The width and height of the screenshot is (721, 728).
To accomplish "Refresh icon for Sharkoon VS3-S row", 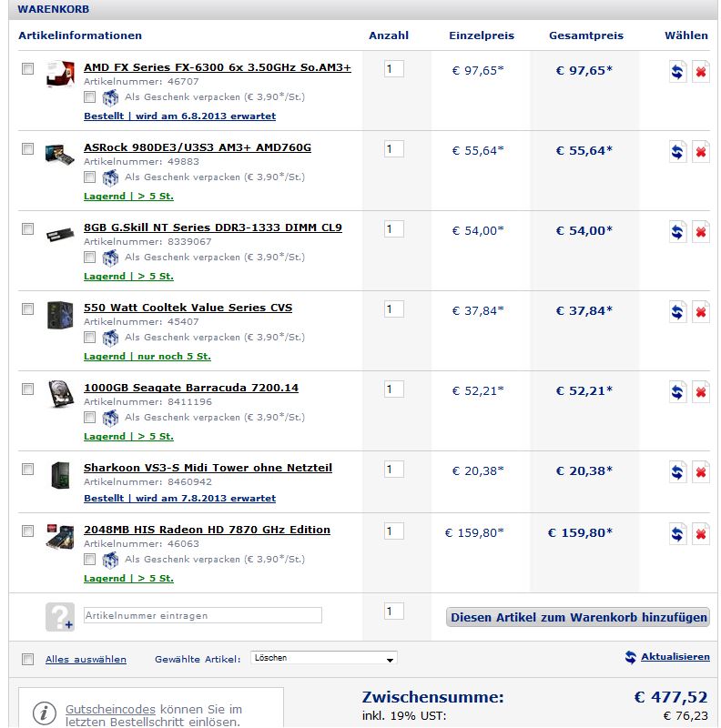I will tap(677, 471).
